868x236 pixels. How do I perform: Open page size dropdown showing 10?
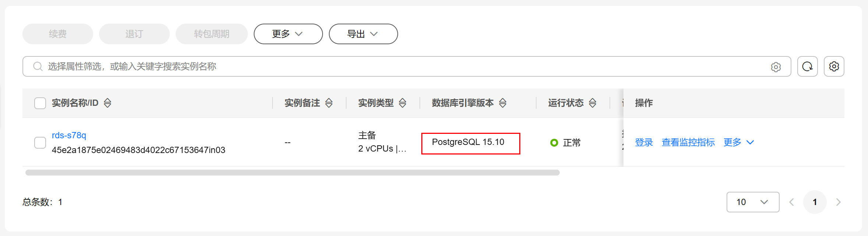[x=753, y=202]
